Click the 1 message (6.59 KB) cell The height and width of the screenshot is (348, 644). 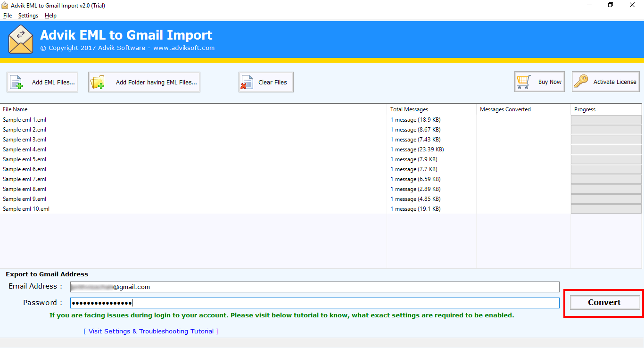(415, 179)
